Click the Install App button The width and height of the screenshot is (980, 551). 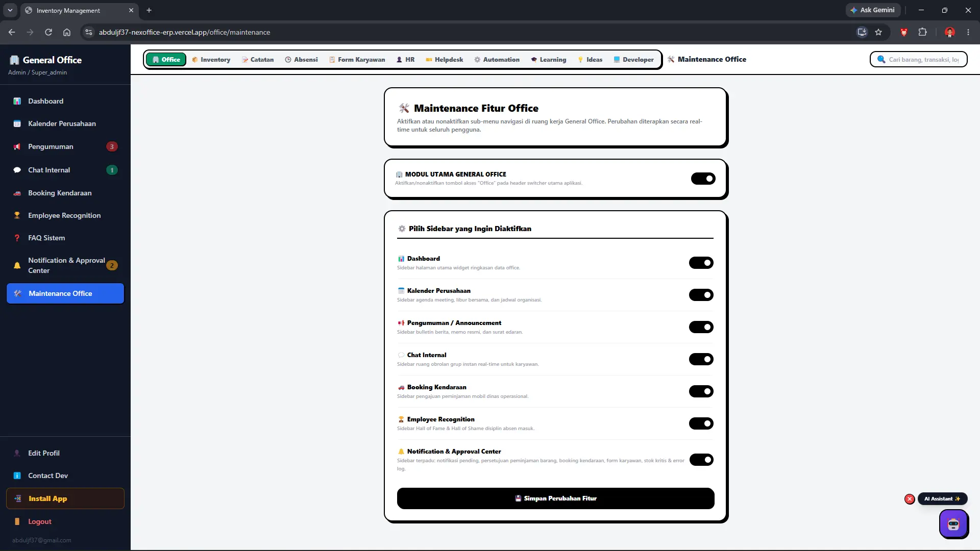click(x=65, y=498)
